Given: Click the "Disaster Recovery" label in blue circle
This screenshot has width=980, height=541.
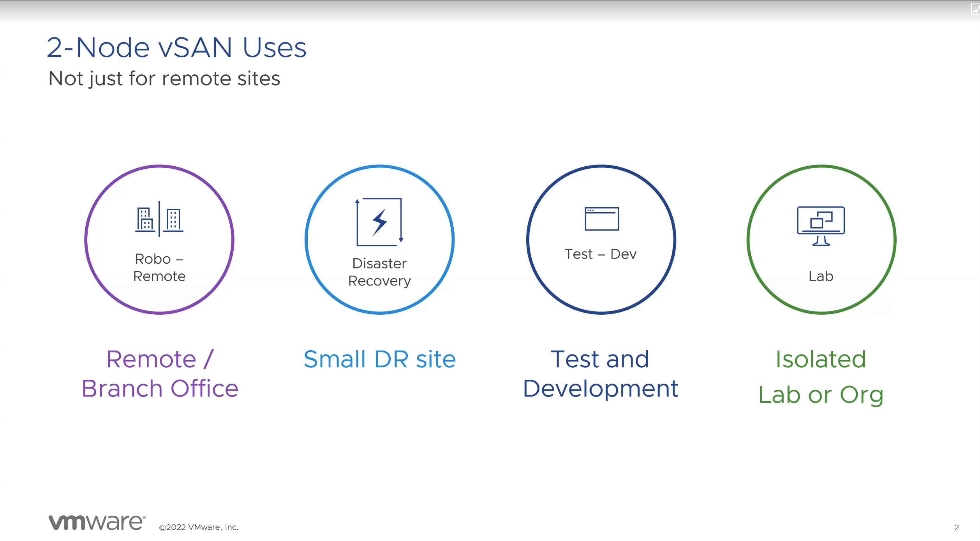Looking at the screenshot, I should [x=379, y=272].
